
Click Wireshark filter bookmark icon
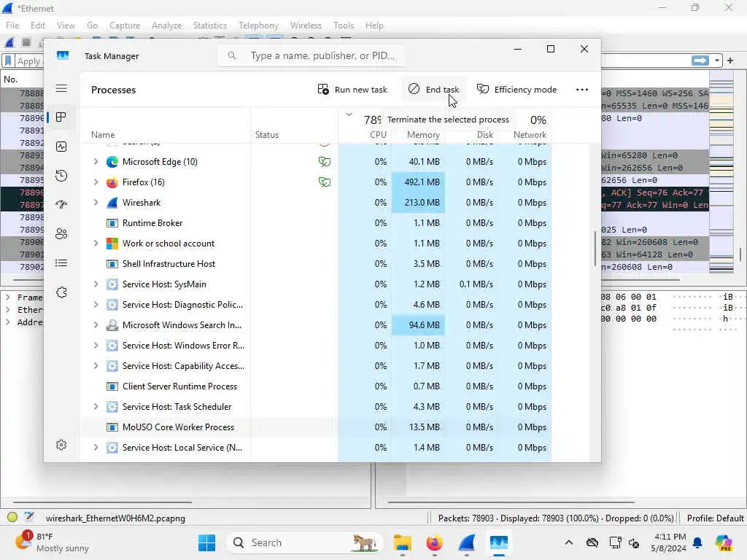click(x=8, y=61)
